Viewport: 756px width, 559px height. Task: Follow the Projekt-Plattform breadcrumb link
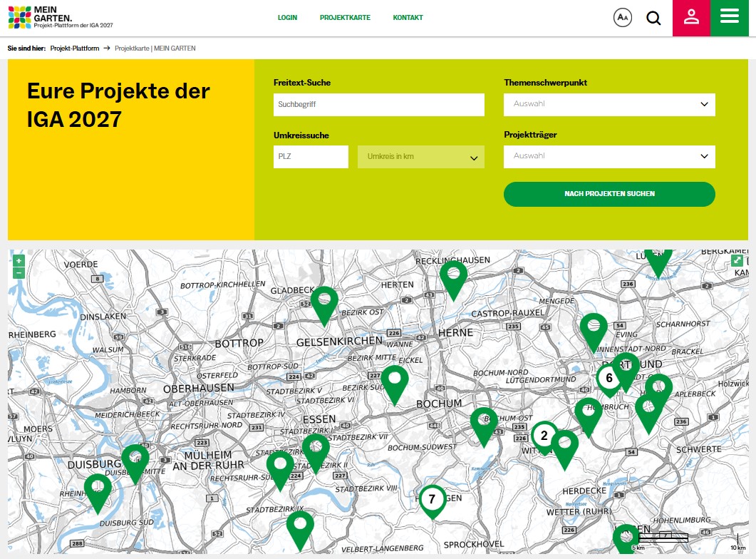click(75, 48)
